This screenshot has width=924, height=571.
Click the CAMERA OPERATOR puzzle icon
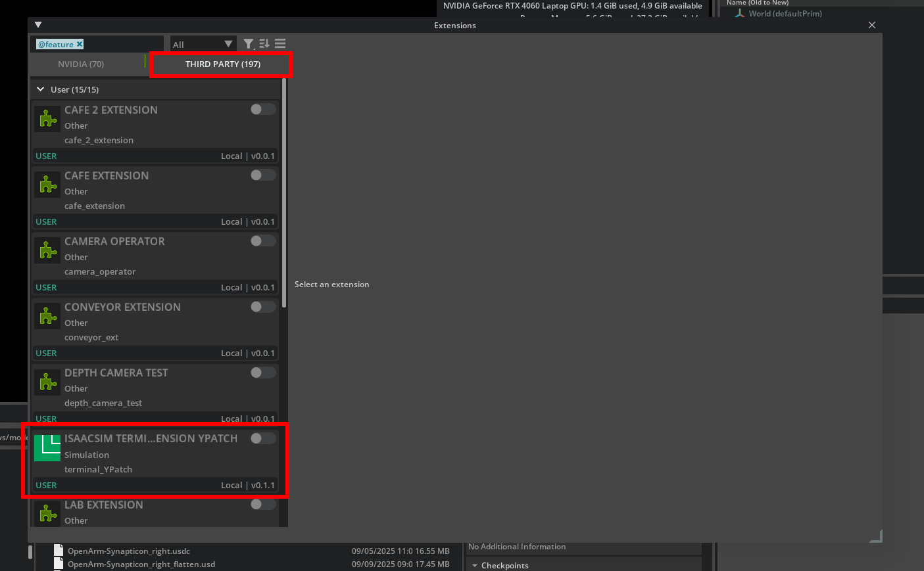click(47, 250)
